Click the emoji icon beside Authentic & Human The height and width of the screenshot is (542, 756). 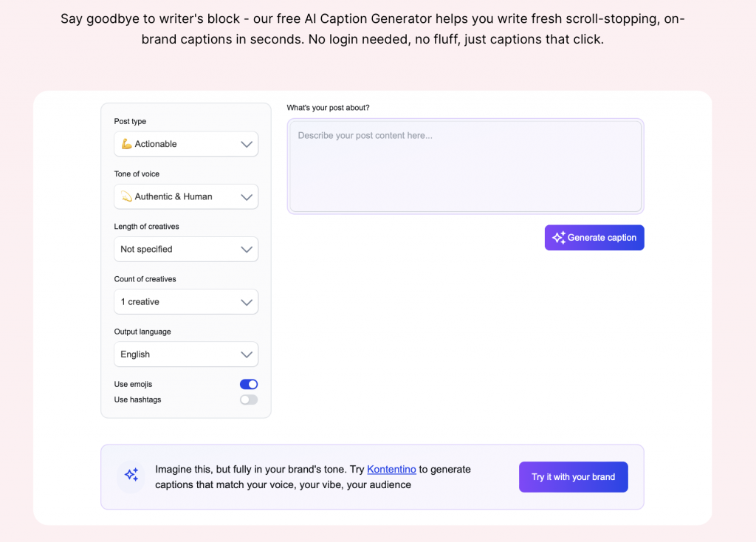126,196
